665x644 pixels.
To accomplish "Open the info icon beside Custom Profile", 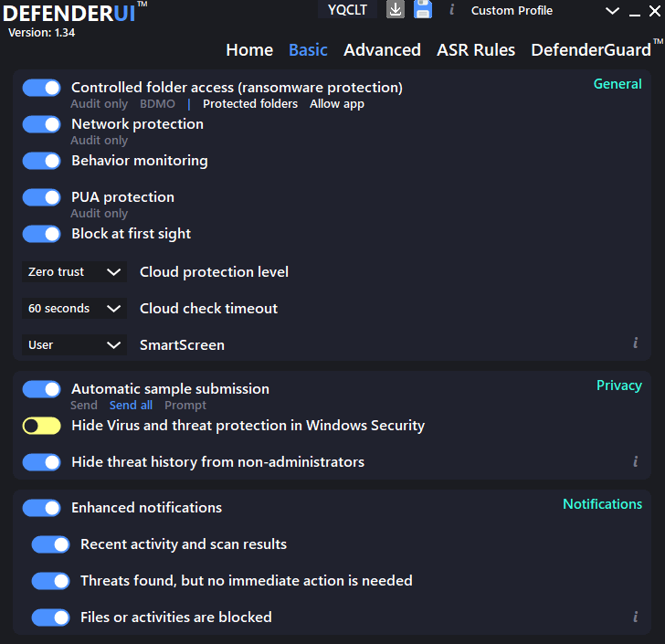I will (452, 9).
